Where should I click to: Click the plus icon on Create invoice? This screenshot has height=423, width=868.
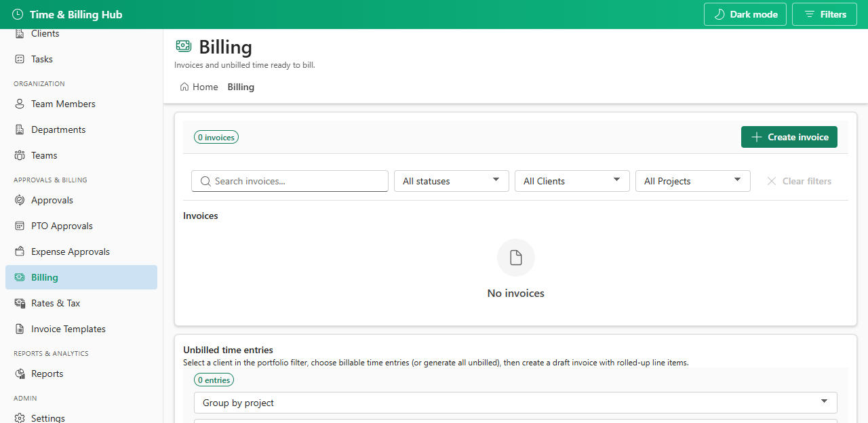(757, 137)
